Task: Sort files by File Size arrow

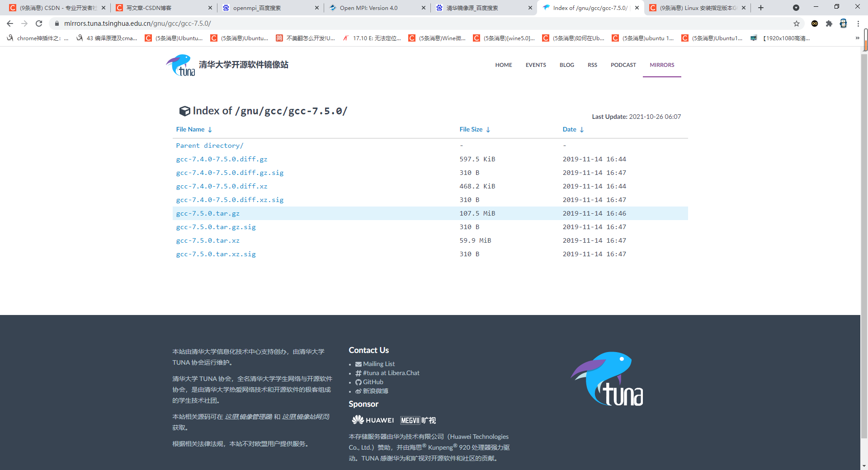Action: (488, 129)
